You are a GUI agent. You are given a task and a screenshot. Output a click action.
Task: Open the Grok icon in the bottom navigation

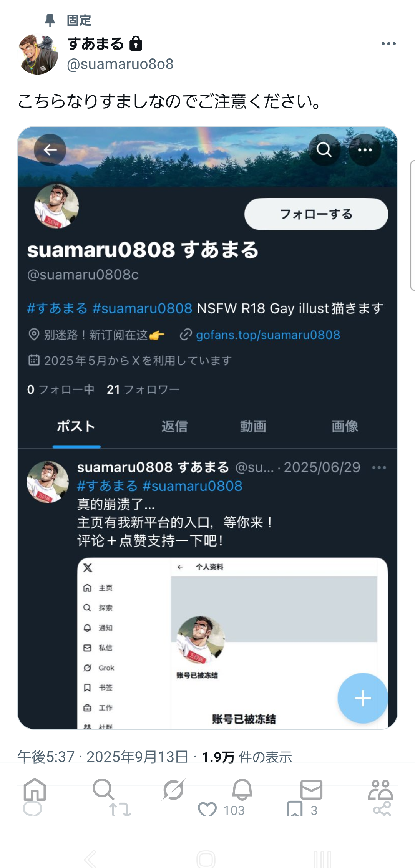coord(173,790)
